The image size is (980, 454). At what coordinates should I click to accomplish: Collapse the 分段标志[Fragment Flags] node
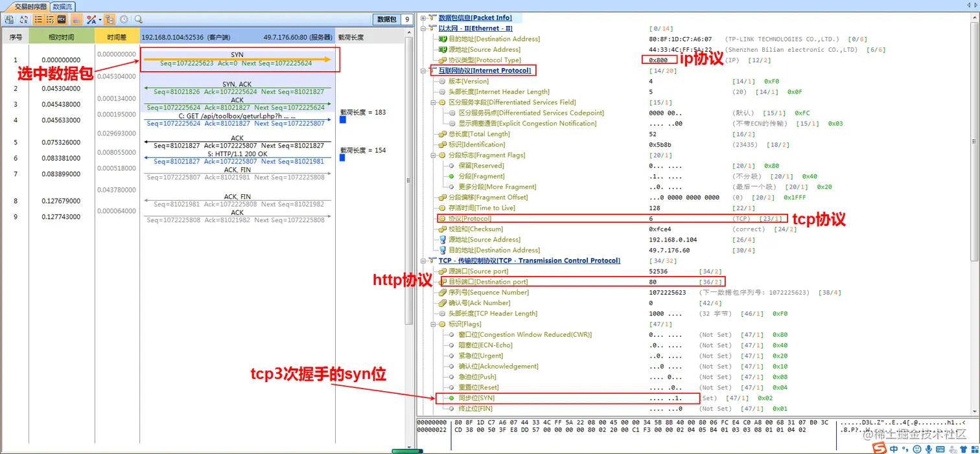click(433, 155)
